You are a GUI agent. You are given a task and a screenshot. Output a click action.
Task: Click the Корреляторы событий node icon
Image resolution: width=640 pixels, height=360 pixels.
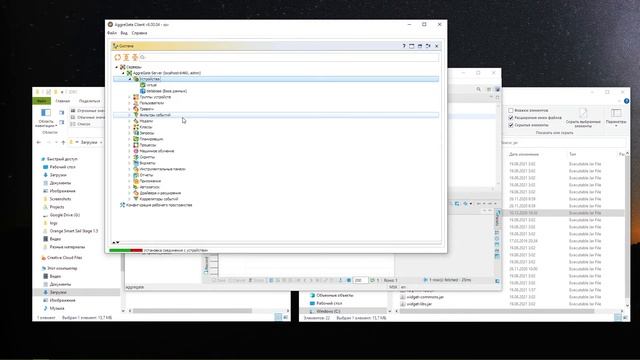pyautogui.click(x=136, y=199)
